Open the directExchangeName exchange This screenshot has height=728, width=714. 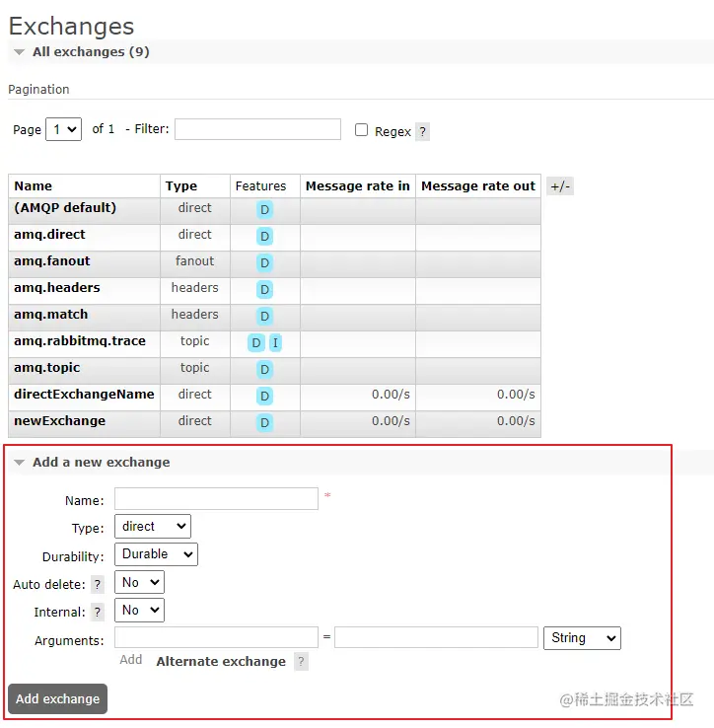click(84, 395)
